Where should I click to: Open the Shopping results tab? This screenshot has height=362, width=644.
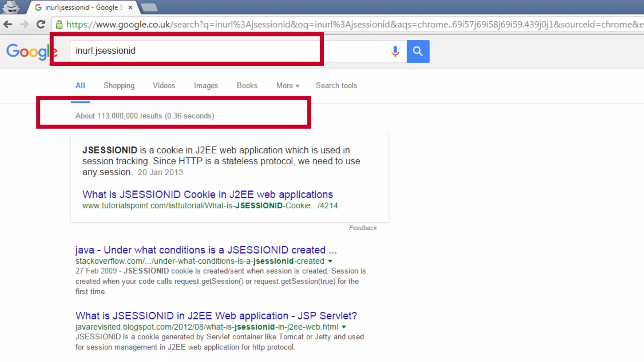(x=119, y=85)
